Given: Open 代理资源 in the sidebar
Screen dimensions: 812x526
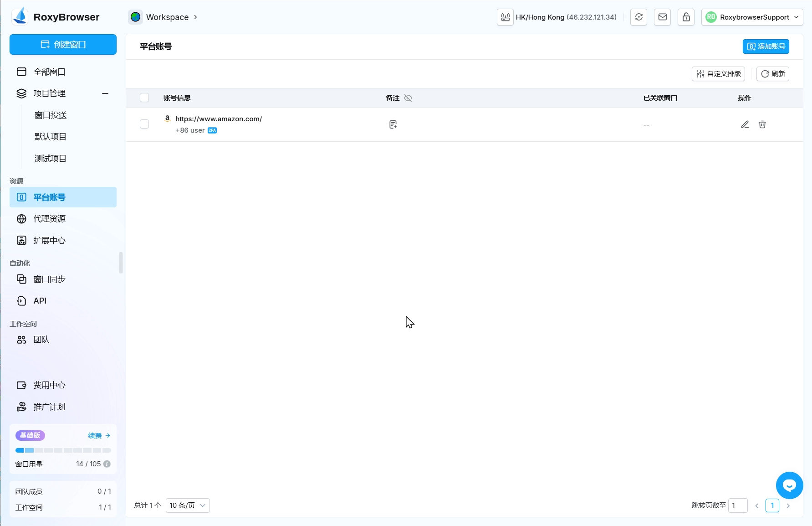Looking at the screenshot, I should (x=50, y=219).
